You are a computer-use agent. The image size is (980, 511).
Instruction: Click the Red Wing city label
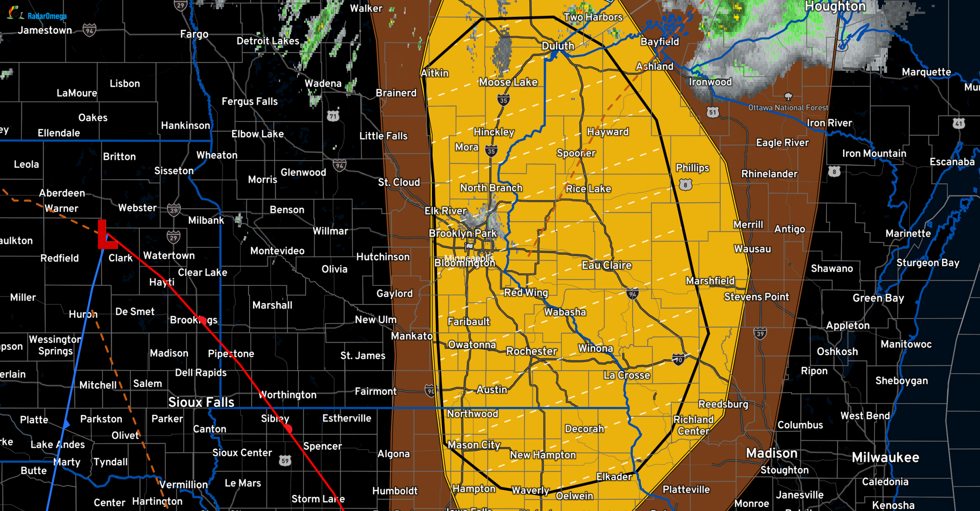click(x=526, y=293)
